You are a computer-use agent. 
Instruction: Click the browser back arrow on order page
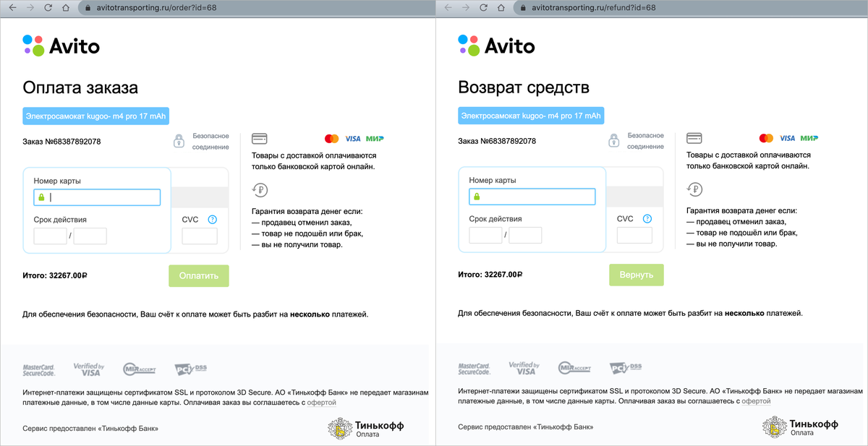pos(13,9)
